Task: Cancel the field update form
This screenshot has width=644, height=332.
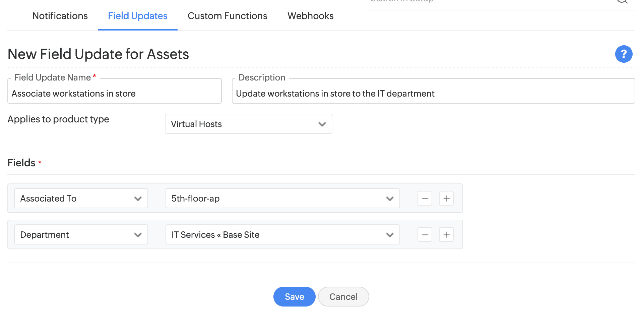Action: pos(343,297)
